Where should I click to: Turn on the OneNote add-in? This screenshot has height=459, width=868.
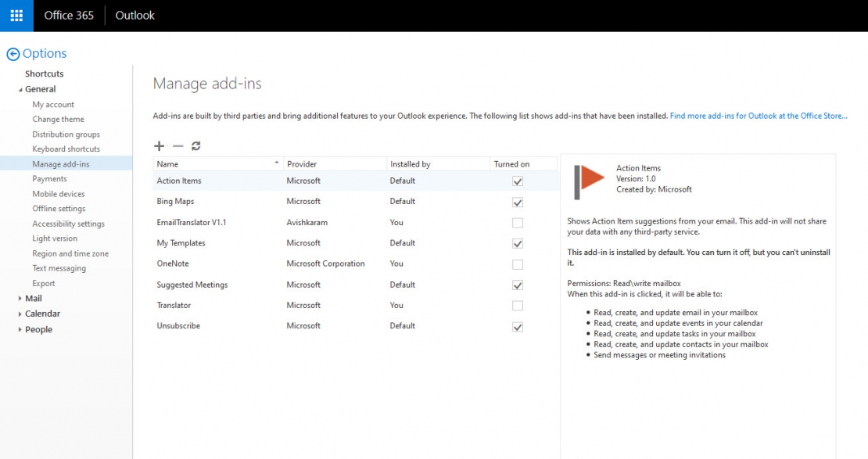pyautogui.click(x=516, y=264)
